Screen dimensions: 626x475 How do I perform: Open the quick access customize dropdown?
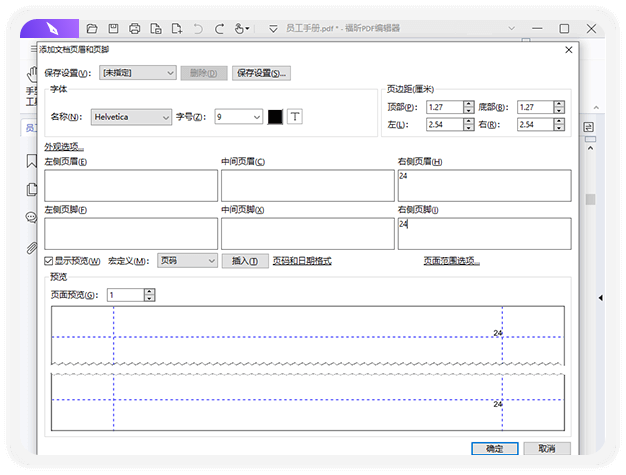click(x=273, y=29)
